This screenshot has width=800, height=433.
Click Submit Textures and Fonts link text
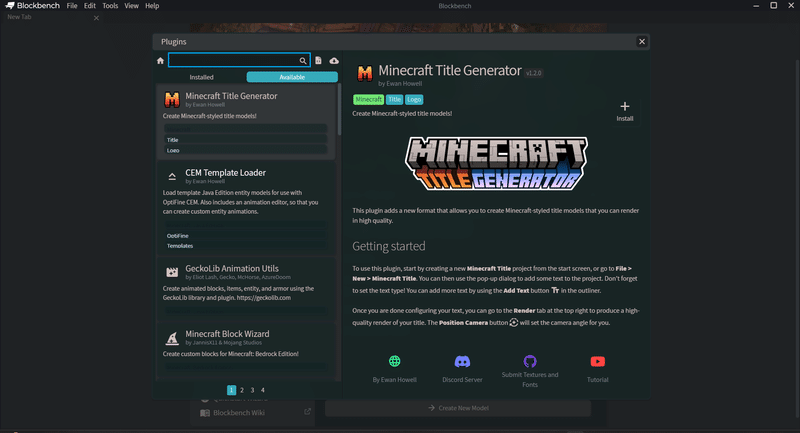(530, 380)
